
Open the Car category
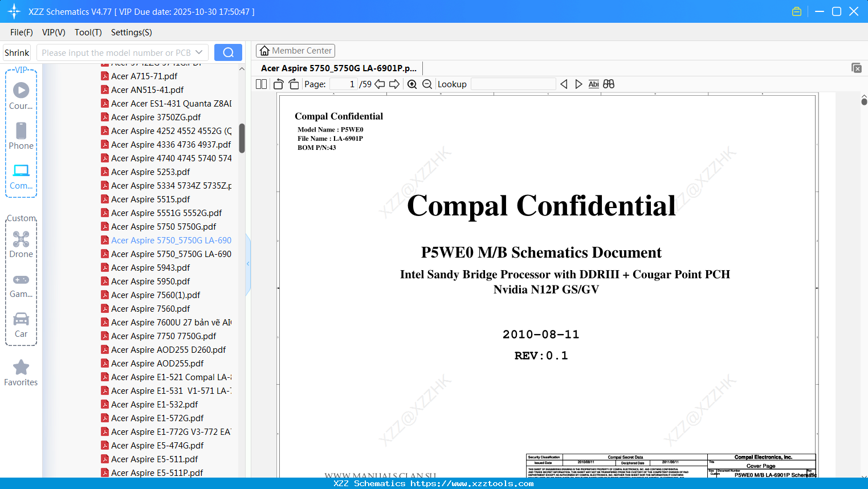click(x=21, y=325)
